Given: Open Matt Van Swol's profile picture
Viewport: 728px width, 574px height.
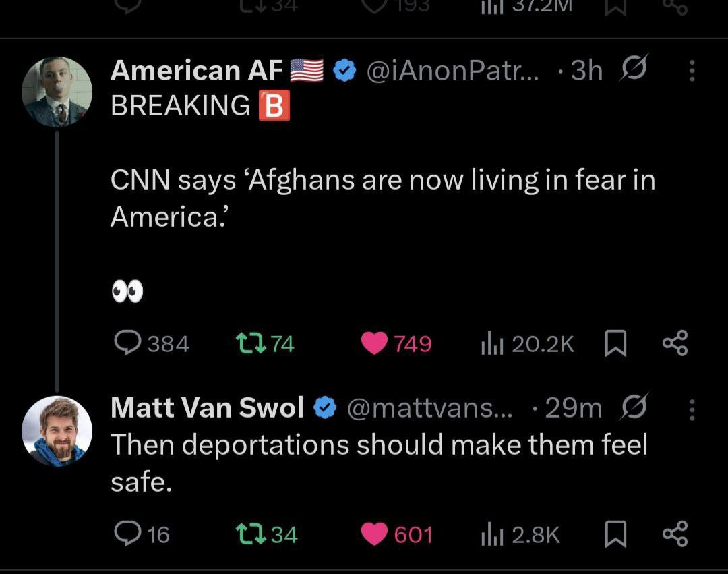Looking at the screenshot, I should tap(57, 430).
